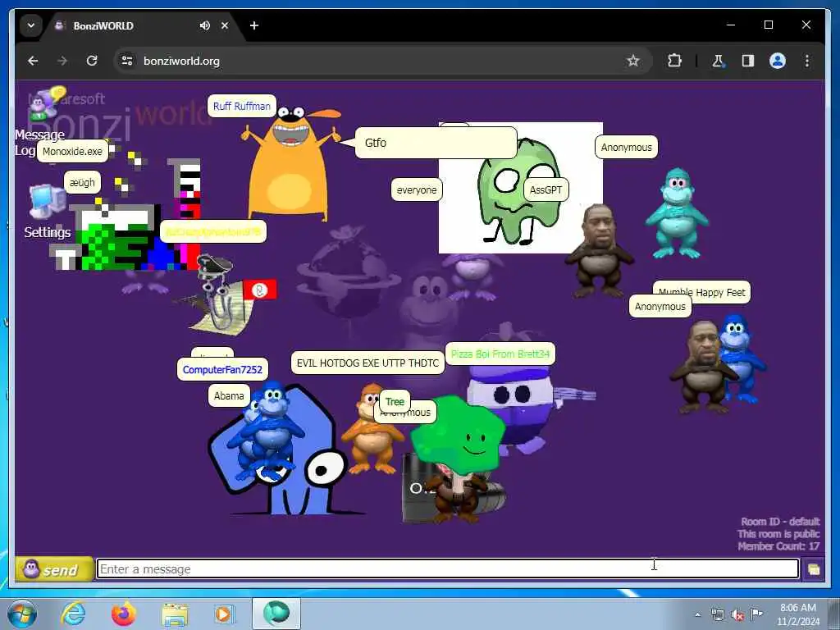840x630 pixels.
Task: Show hidden system tray icons
Action: [x=697, y=615]
